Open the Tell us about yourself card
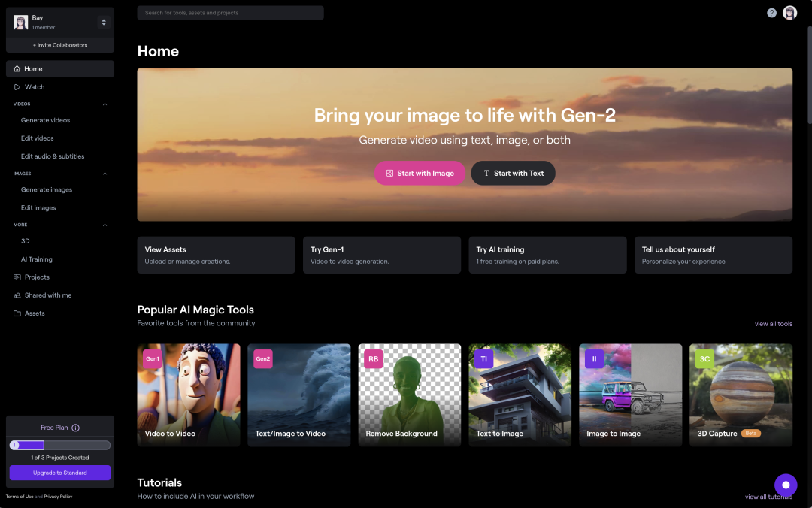This screenshot has width=812, height=508. pyautogui.click(x=713, y=255)
